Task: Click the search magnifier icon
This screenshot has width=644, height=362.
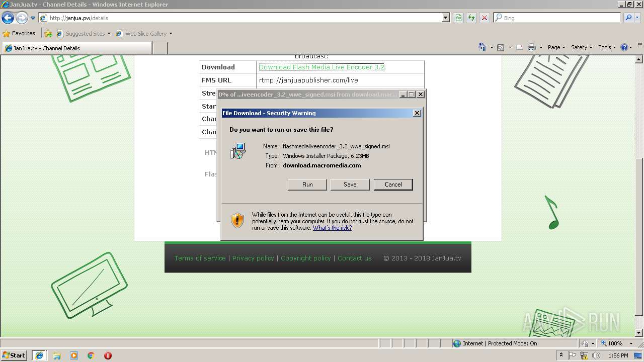Action: 628,18
